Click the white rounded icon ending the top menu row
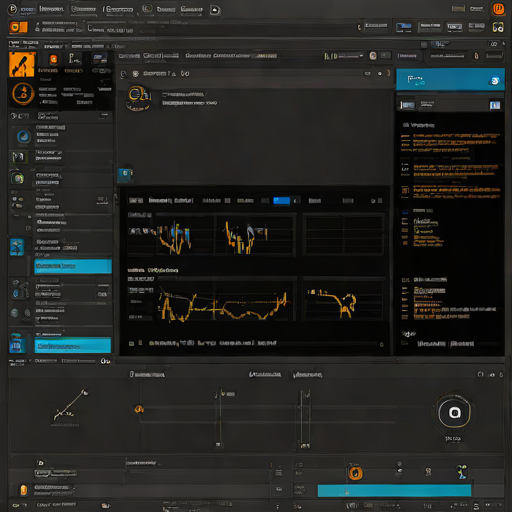Viewport: 512px width, 512px height. tap(215, 10)
